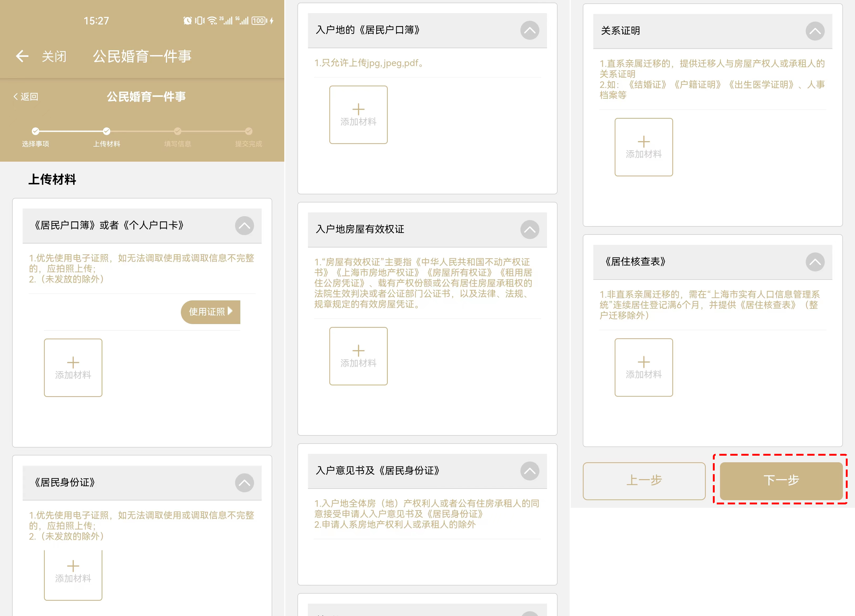Collapse 入户地房屋有效权证 section
Viewport: 855px width, 616px height.
529,230
